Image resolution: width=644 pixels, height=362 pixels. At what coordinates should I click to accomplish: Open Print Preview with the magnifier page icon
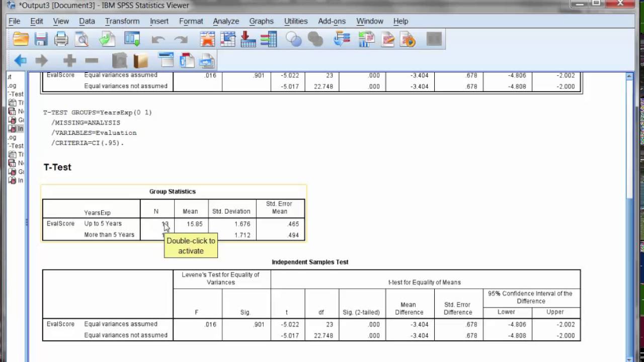point(82,39)
